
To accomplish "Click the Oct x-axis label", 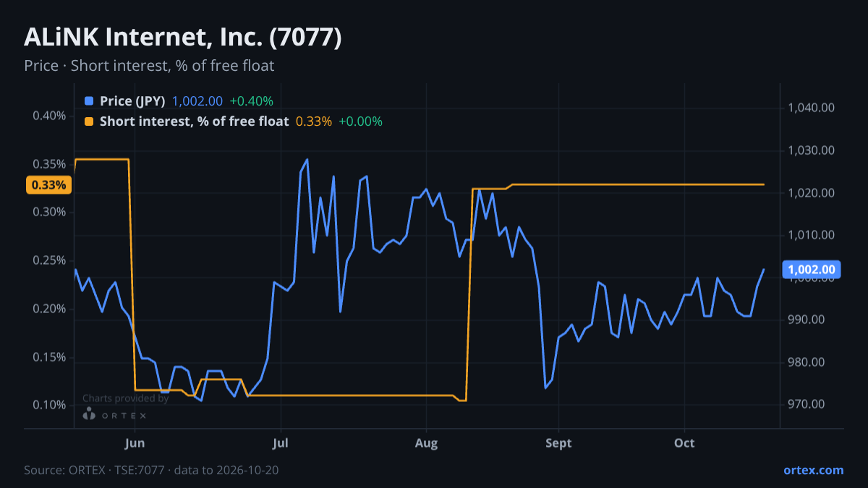I will click(684, 443).
